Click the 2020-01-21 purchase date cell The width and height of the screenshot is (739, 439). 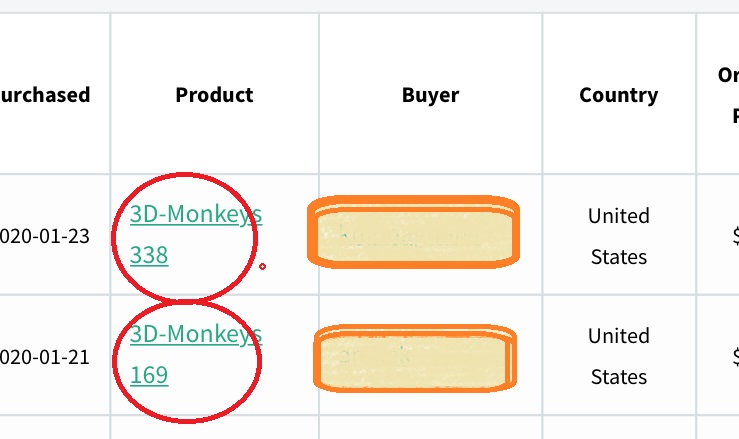tap(45, 356)
